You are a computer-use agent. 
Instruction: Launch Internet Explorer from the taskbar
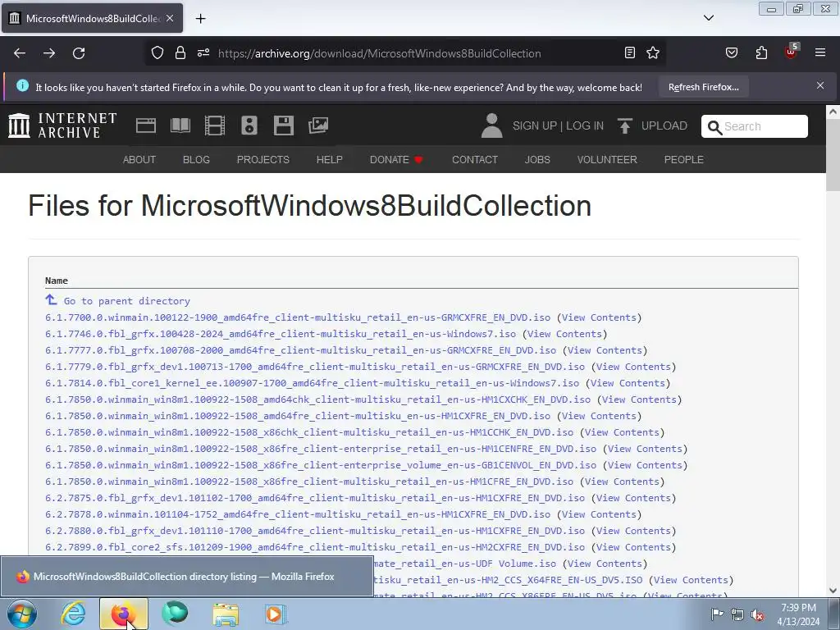73,614
